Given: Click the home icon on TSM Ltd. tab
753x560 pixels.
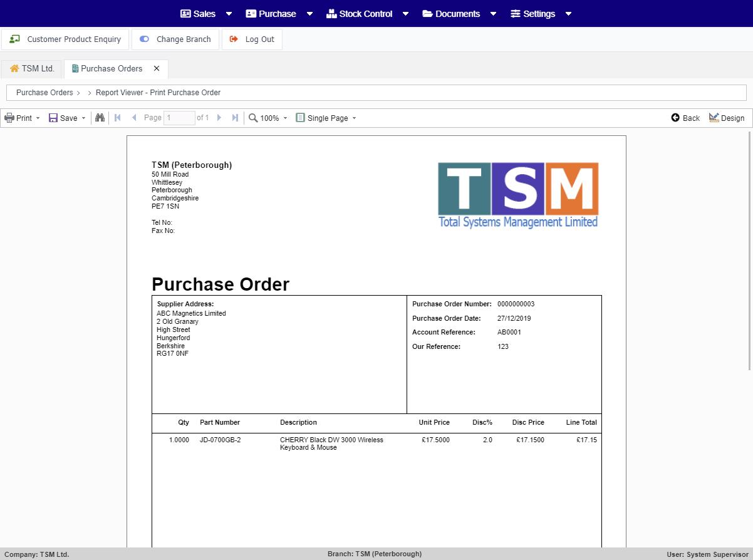Looking at the screenshot, I should [14, 68].
